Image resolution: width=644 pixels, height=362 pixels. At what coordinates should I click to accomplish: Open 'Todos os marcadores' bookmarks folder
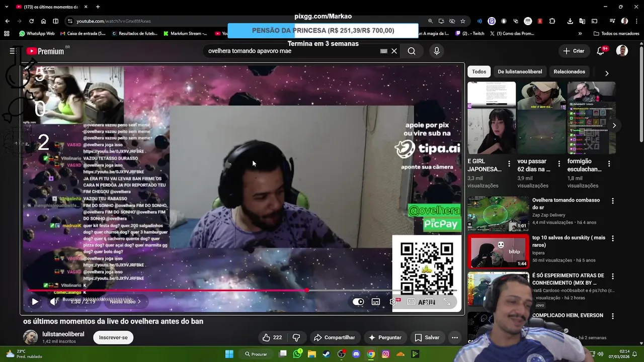coord(616,34)
